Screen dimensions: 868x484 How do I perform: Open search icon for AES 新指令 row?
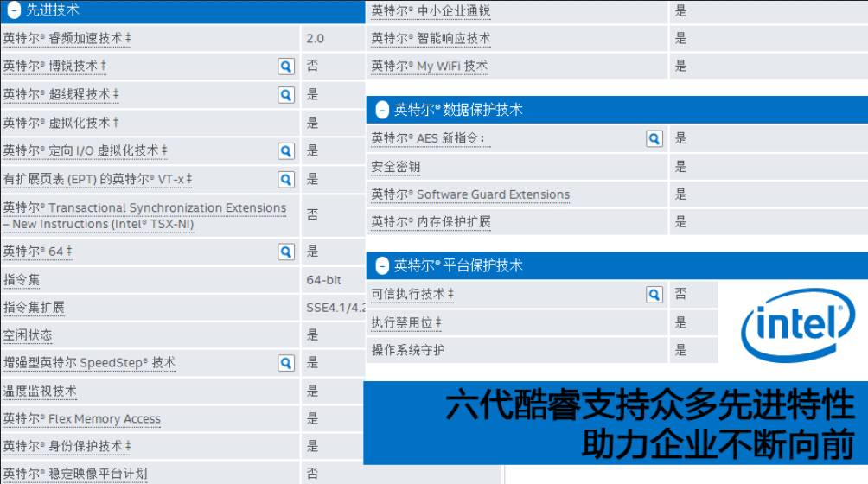(x=654, y=138)
